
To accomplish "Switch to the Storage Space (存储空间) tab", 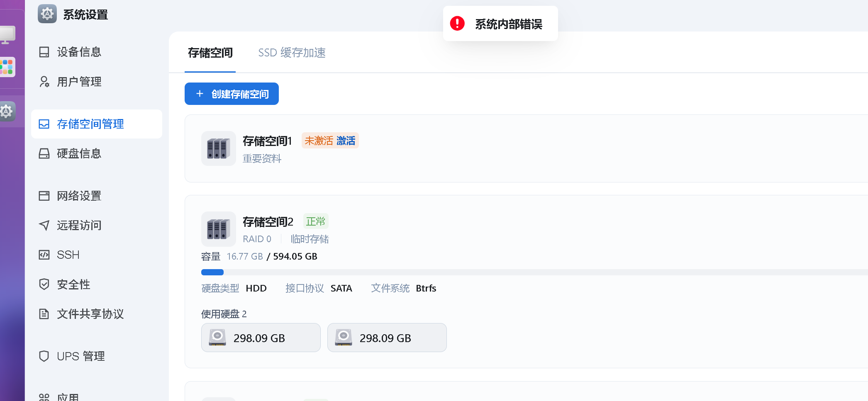I will click(210, 53).
